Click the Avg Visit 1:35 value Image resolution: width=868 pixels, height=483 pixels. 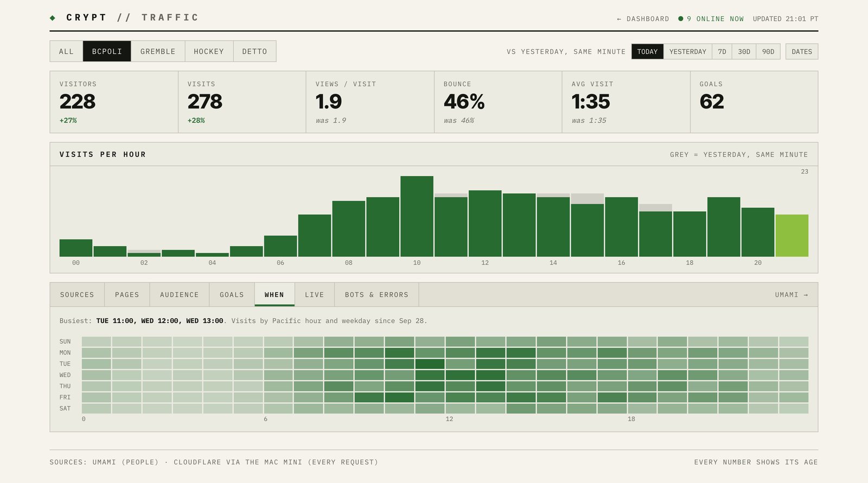tap(591, 101)
